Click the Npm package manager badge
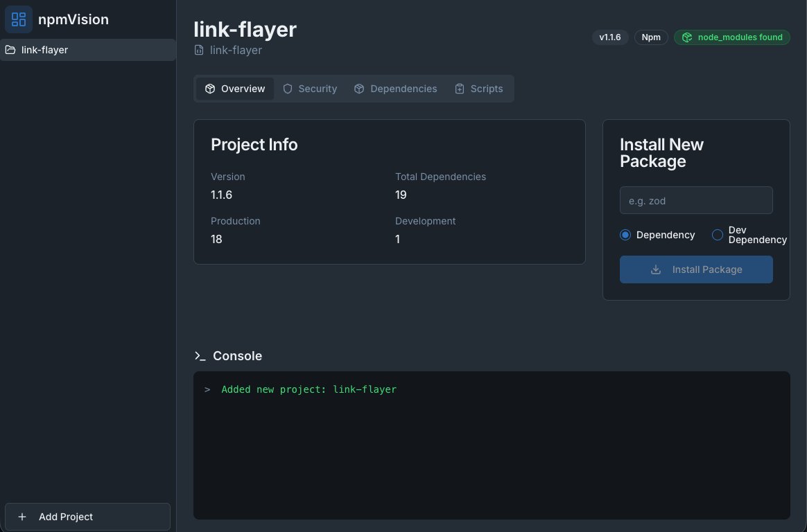 [651, 37]
